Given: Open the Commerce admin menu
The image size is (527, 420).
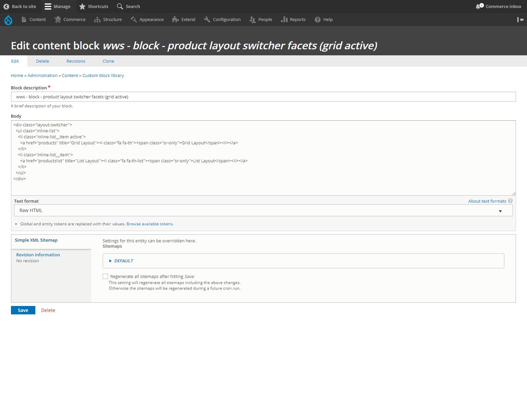Looking at the screenshot, I should click(70, 20).
